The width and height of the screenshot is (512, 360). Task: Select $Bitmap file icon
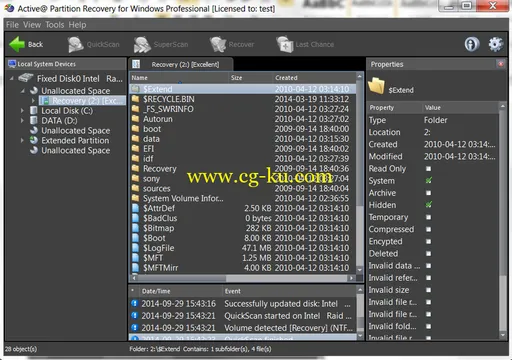tap(135, 228)
